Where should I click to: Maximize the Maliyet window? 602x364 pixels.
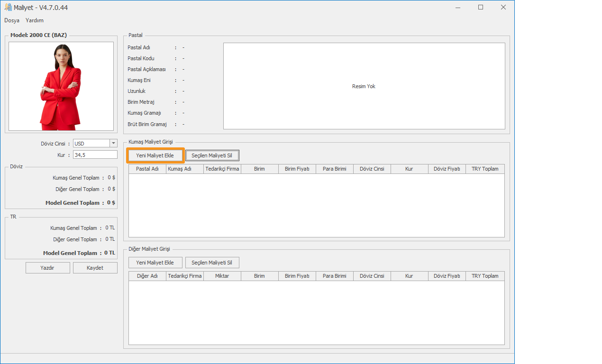pyautogui.click(x=481, y=8)
